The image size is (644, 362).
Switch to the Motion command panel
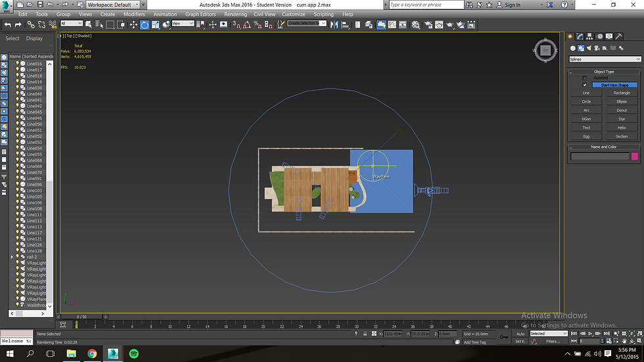click(x=599, y=37)
